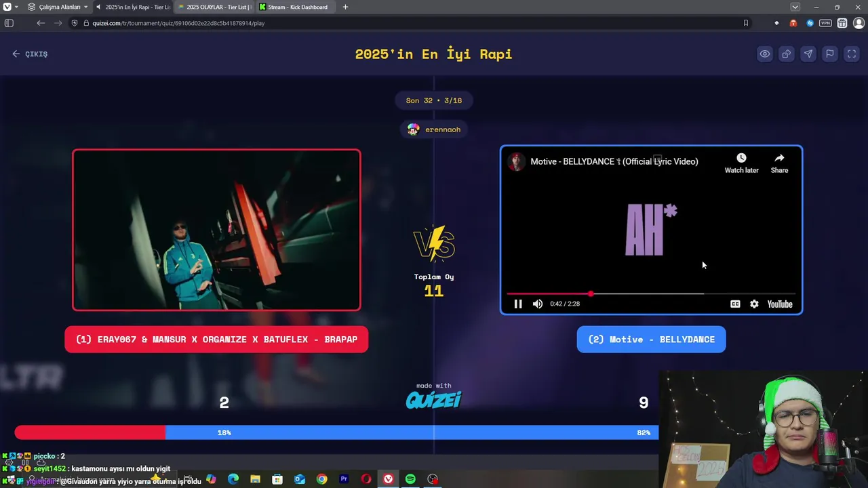868x488 pixels.
Task: Open Microsoft Store from taskbar
Action: (277, 479)
